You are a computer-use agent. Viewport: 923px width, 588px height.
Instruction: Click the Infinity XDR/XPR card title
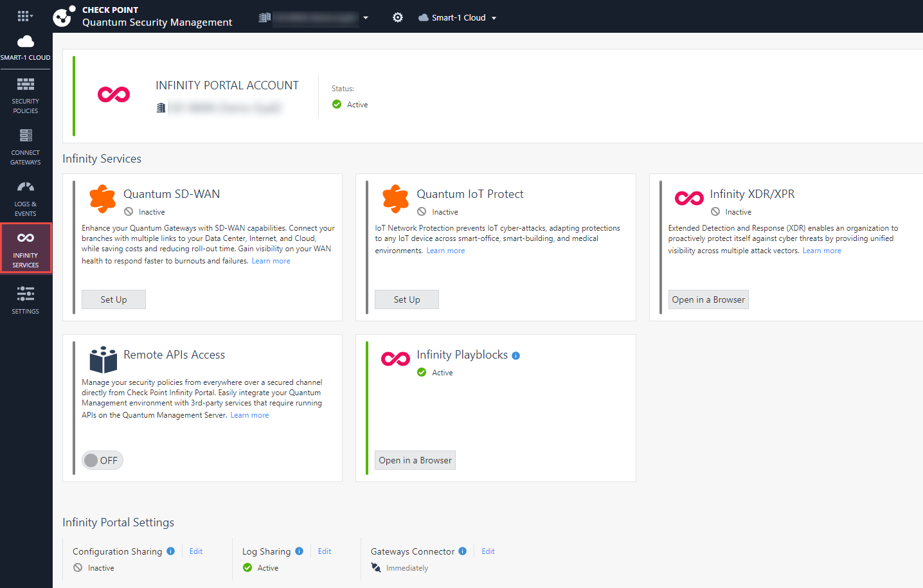pos(752,194)
